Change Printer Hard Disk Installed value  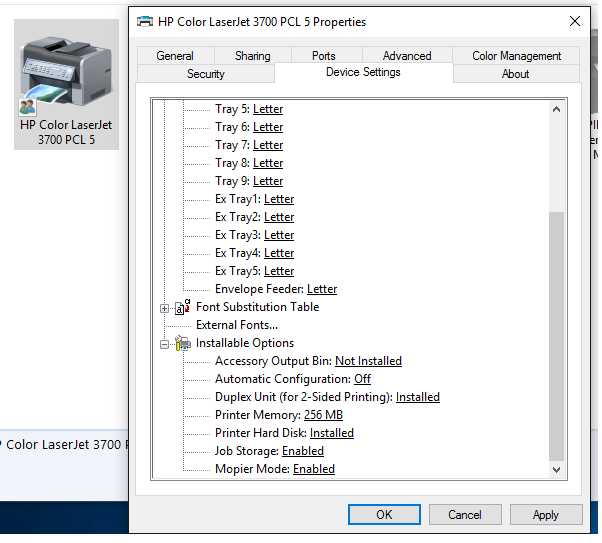tap(332, 433)
